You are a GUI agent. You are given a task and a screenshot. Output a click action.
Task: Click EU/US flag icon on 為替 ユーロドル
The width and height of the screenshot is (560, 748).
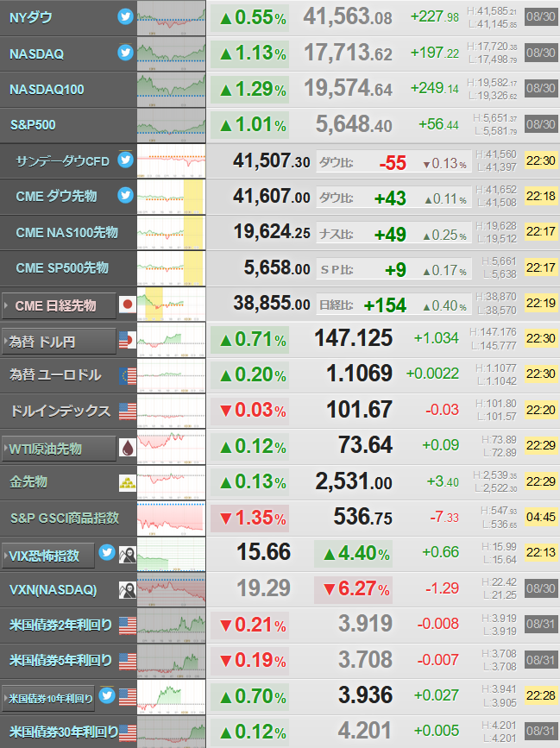click(x=128, y=376)
